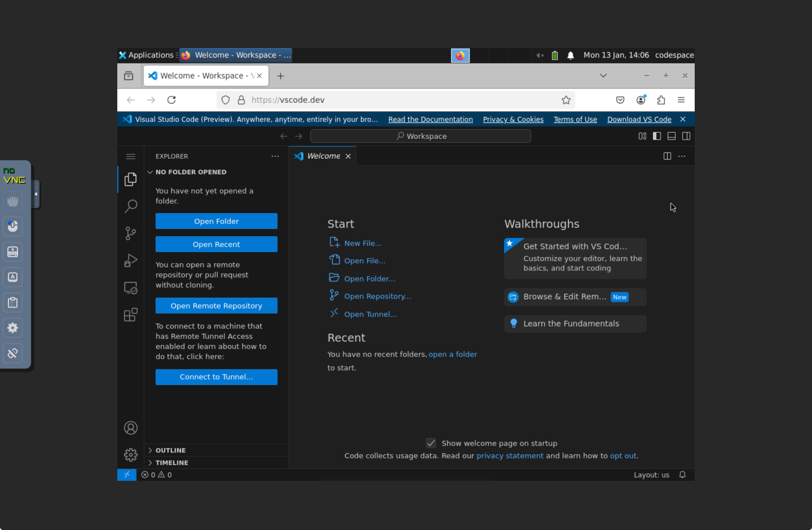Split the editor to the right
This screenshot has width=812, height=530.
coord(667,156)
